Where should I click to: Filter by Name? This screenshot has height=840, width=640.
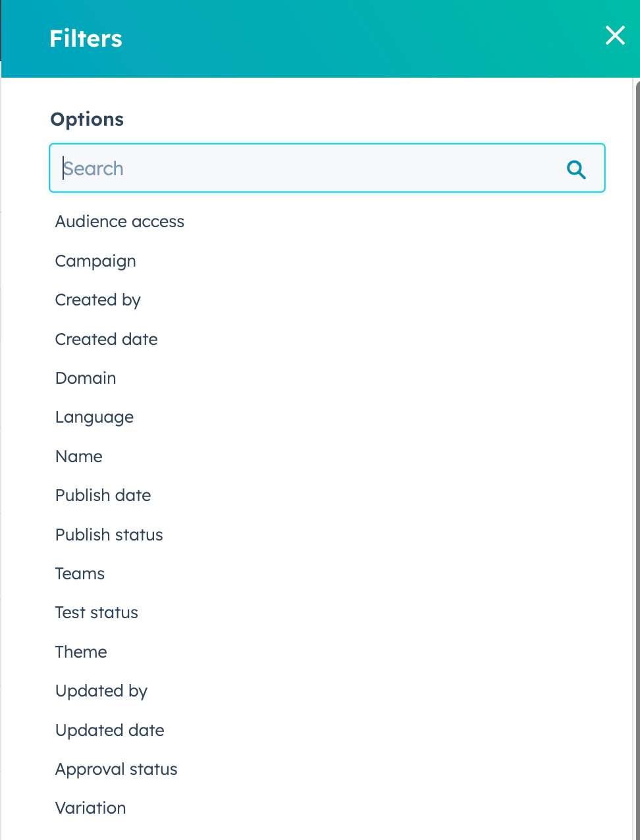point(79,457)
